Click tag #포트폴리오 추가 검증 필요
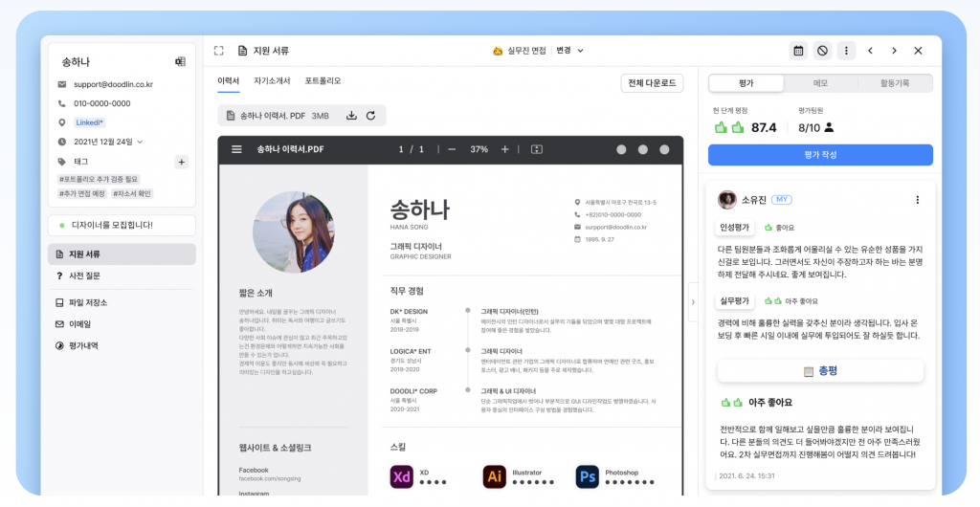The width and height of the screenshot is (980, 507). click(x=99, y=179)
